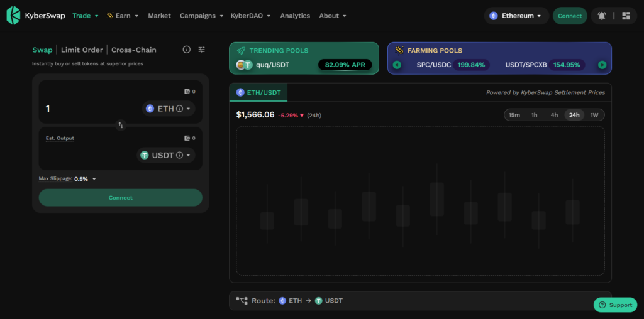Click the ETH logo in token selector
The image size is (644, 319).
coord(150,109)
